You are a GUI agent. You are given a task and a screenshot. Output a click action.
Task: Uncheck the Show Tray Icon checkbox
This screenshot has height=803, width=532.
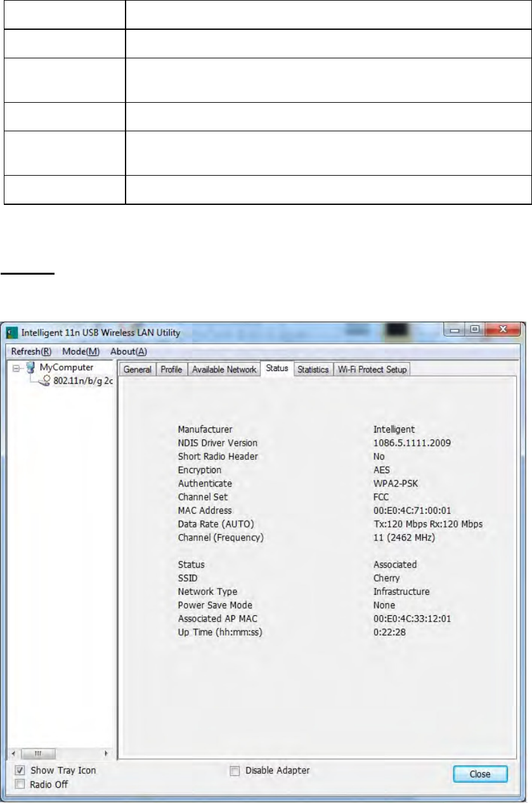click(20, 771)
